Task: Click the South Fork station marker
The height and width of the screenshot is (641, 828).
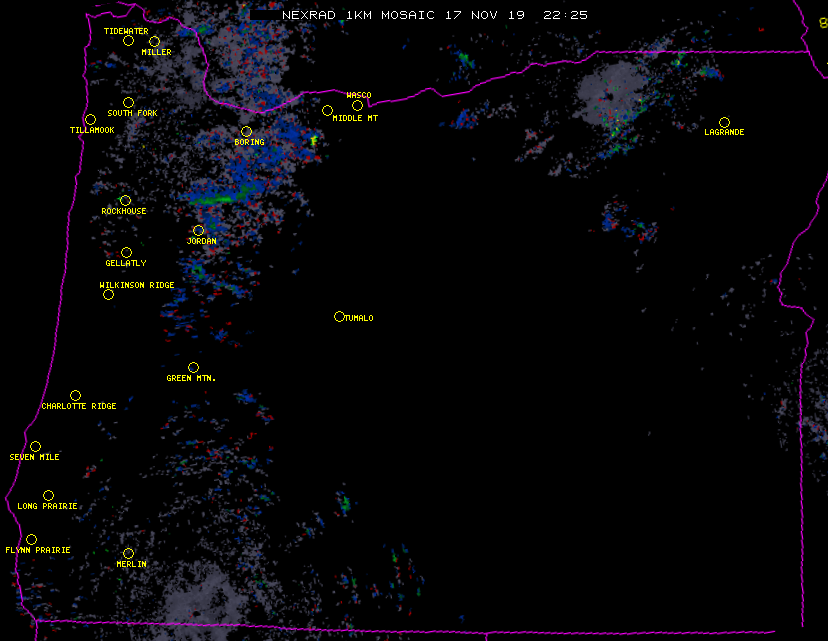Action: tap(128, 103)
